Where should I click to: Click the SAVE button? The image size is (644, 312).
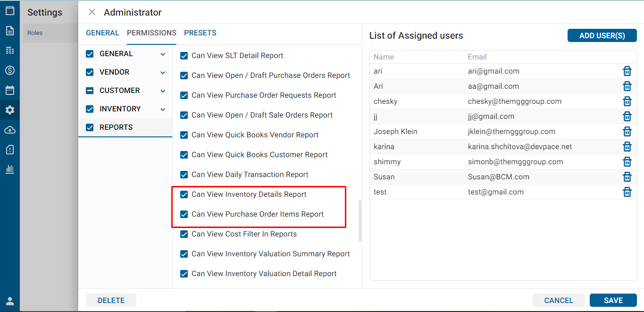613,300
